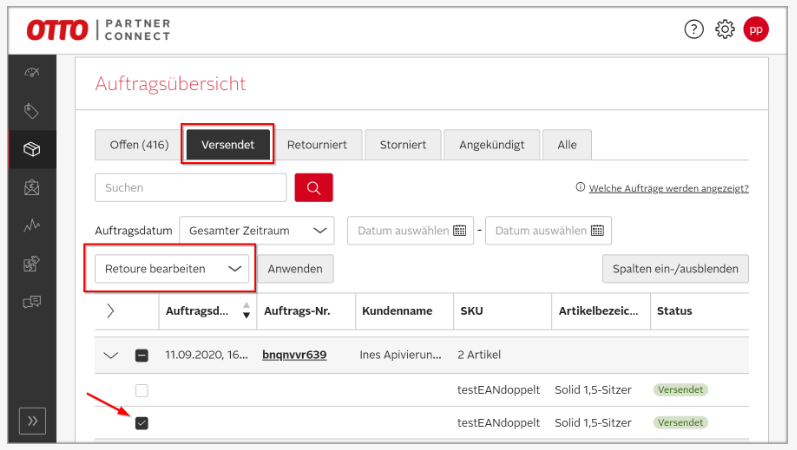Click the Kundenname column header

pos(397,311)
